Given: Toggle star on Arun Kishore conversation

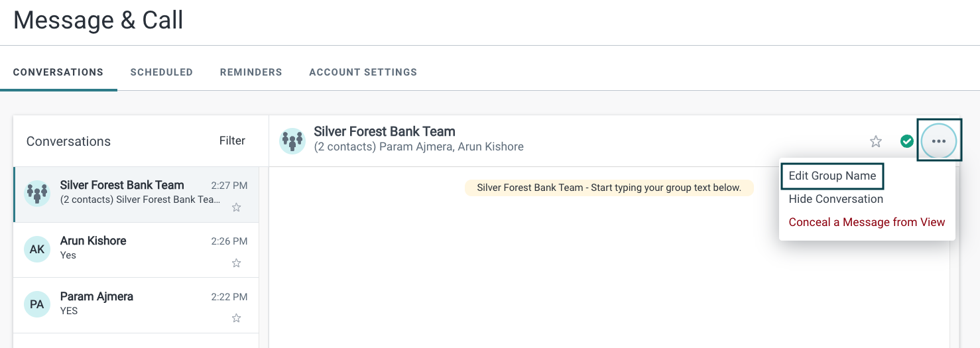Looking at the screenshot, I should (x=236, y=263).
